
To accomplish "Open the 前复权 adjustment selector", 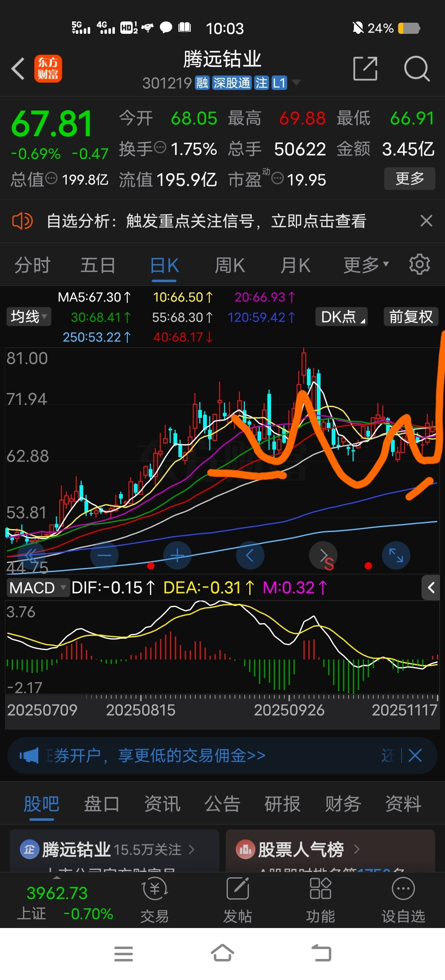I will coord(411,317).
